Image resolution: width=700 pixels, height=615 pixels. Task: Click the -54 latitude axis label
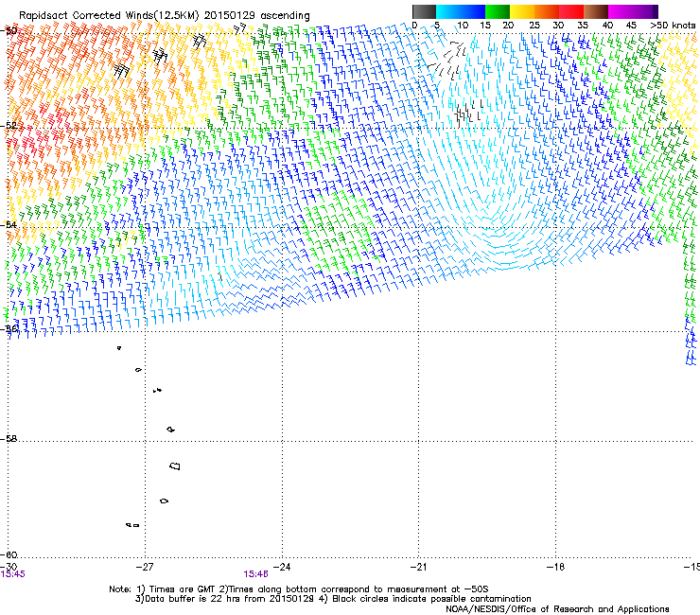click(x=9, y=224)
